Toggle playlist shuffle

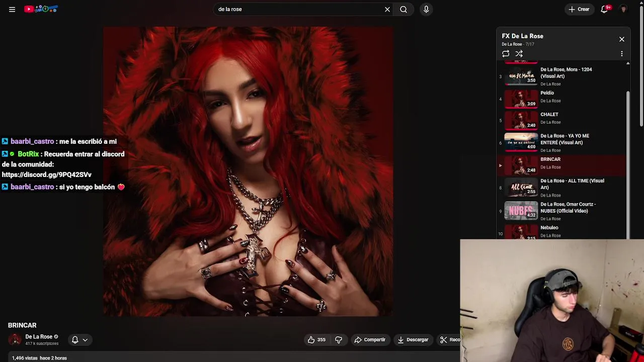[x=519, y=54]
